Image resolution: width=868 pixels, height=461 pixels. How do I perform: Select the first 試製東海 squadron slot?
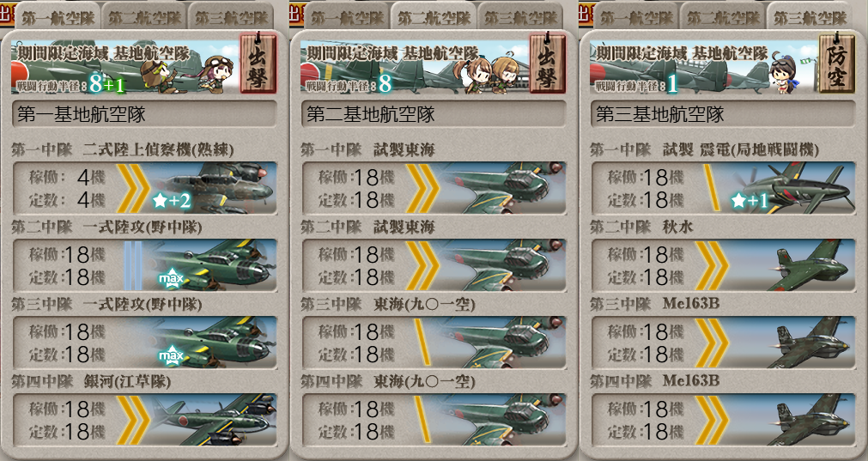[x=434, y=188]
